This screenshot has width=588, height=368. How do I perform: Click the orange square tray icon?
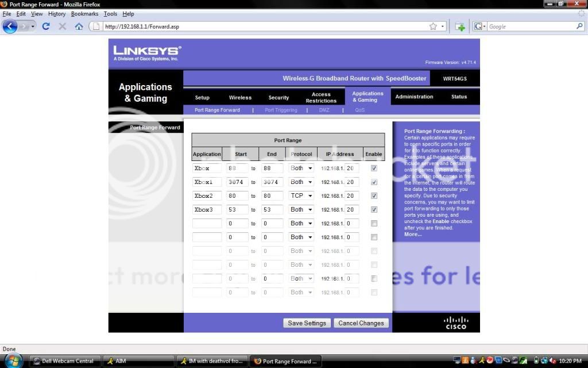pyautogui.click(x=465, y=361)
